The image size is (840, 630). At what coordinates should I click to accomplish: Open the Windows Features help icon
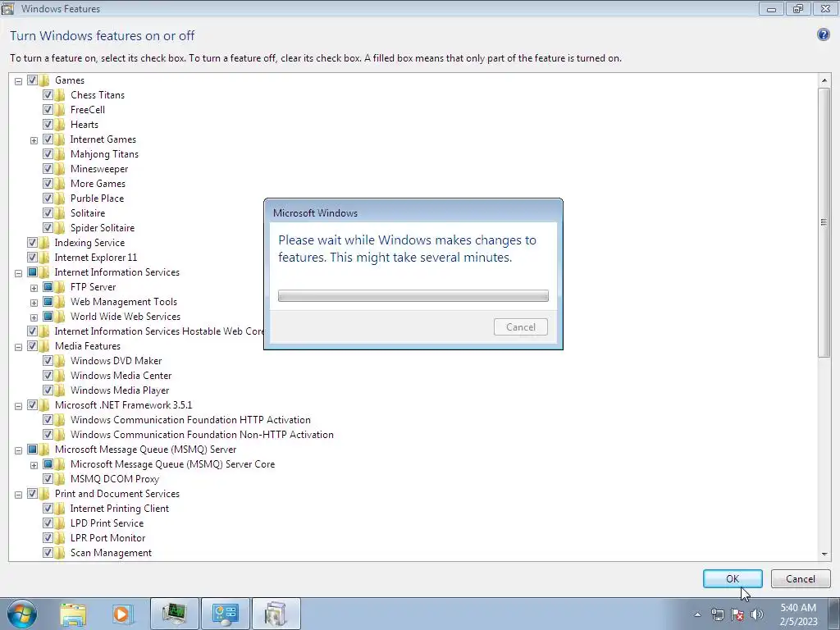click(824, 34)
